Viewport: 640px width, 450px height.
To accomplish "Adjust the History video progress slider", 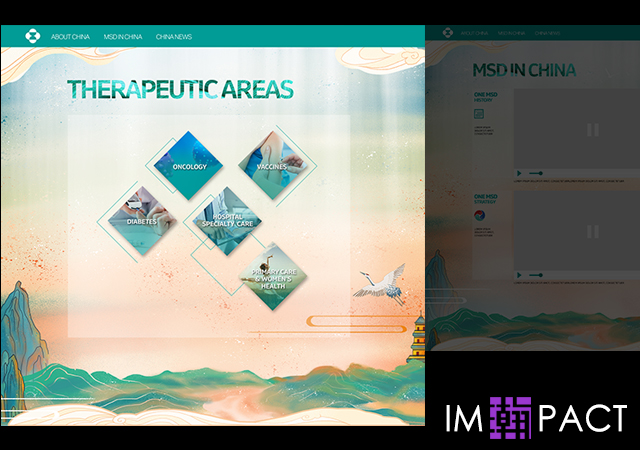I will [536, 173].
